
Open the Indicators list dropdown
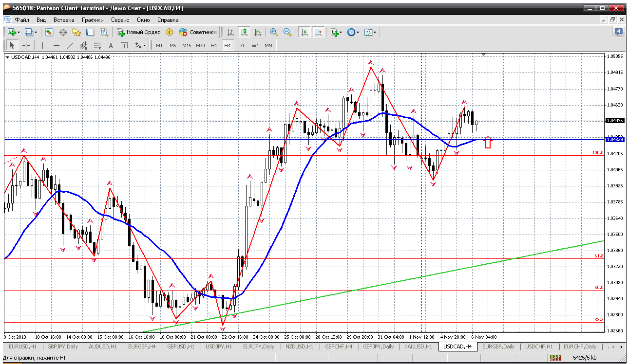pyautogui.click(x=336, y=32)
